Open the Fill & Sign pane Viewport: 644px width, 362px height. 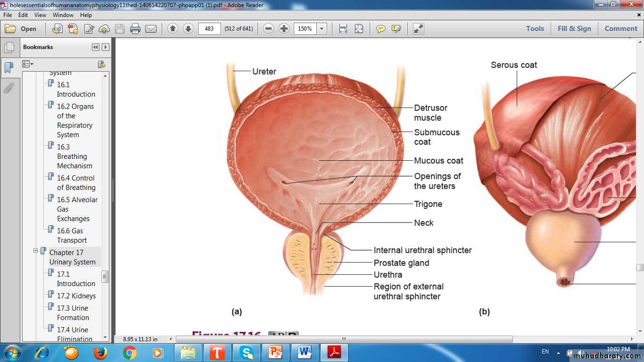(x=574, y=29)
